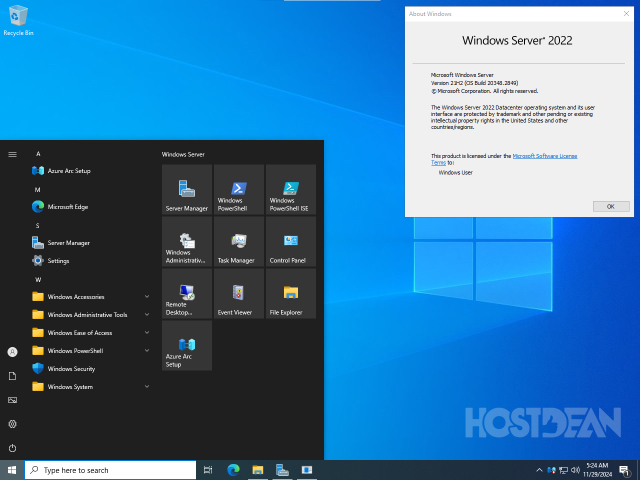Select the letter A group header

pyautogui.click(x=38, y=154)
